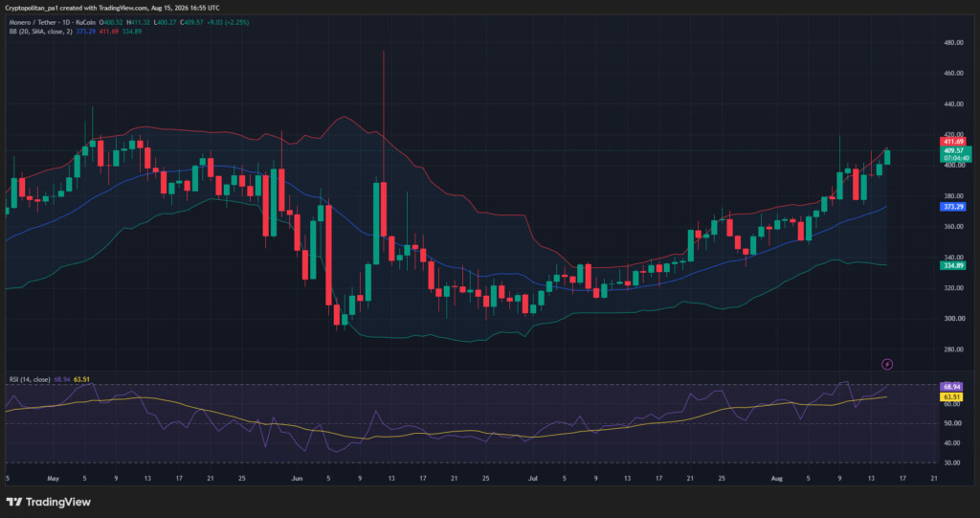Image resolution: width=980 pixels, height=518 pixels.
Task: Click the purple lightning bolt icon
Action: click(887, 364)
